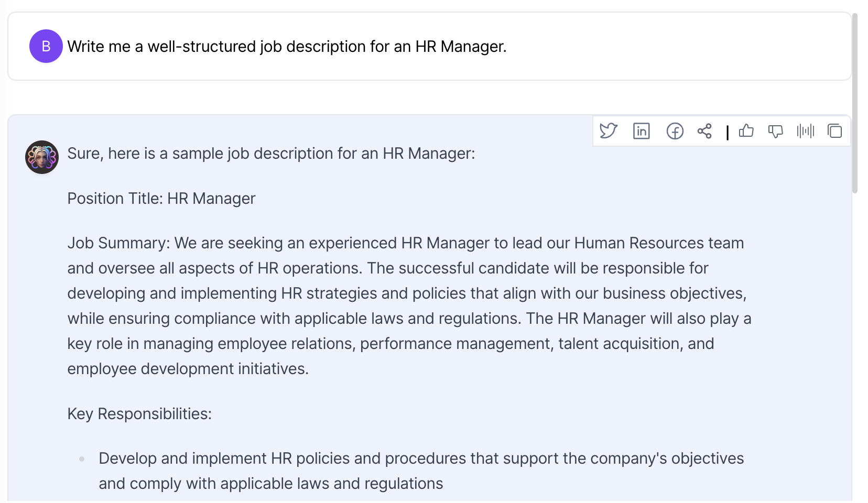Share the response on LinkedIn
Viewport: 868px width, 503px height.
[x=642, y=130]
